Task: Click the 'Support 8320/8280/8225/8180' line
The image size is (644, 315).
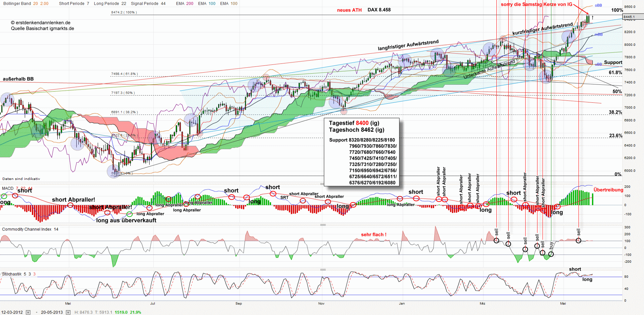Action: pos(362,140)
